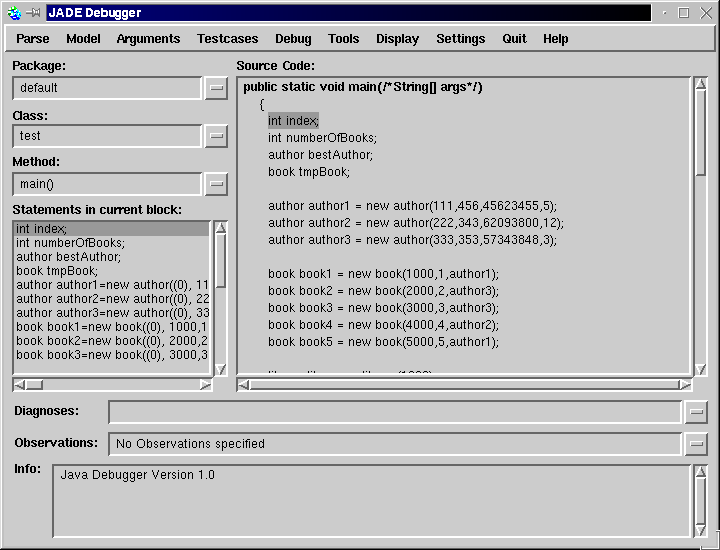Open the Testcases menu
This screenshot has width=720, height=550.
(227, 39)
